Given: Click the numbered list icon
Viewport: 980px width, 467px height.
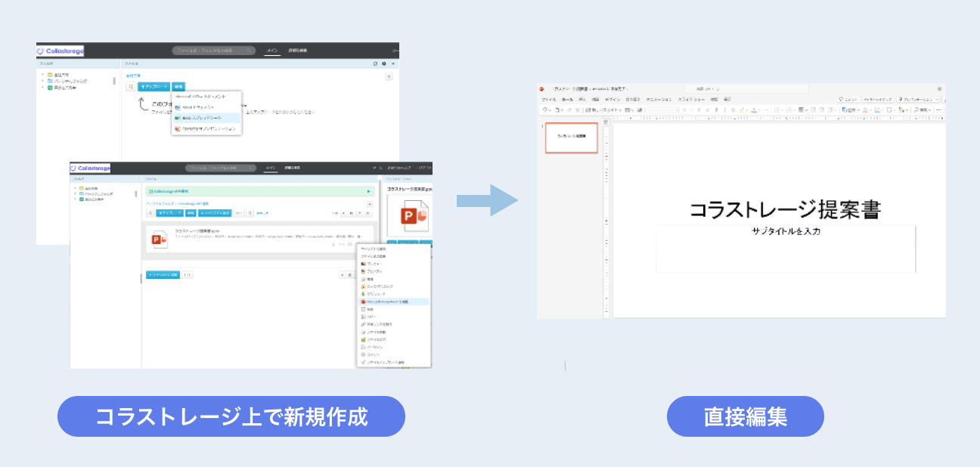Looking at the screenshot, I should point(790,109).
